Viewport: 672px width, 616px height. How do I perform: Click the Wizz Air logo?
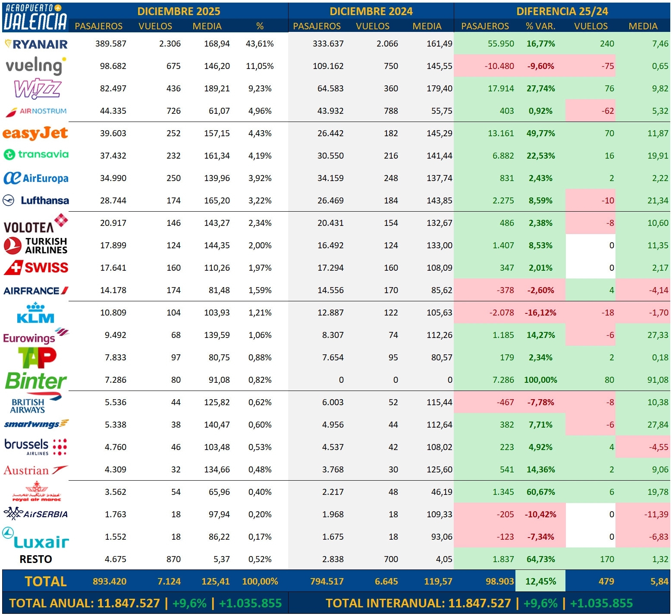click(38, 88)
